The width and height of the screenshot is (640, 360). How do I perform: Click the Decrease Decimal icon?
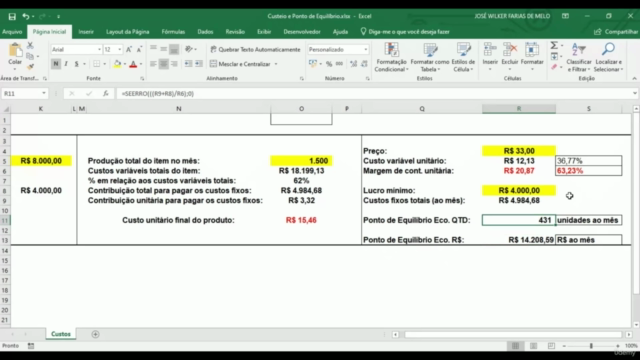point(364,64)
